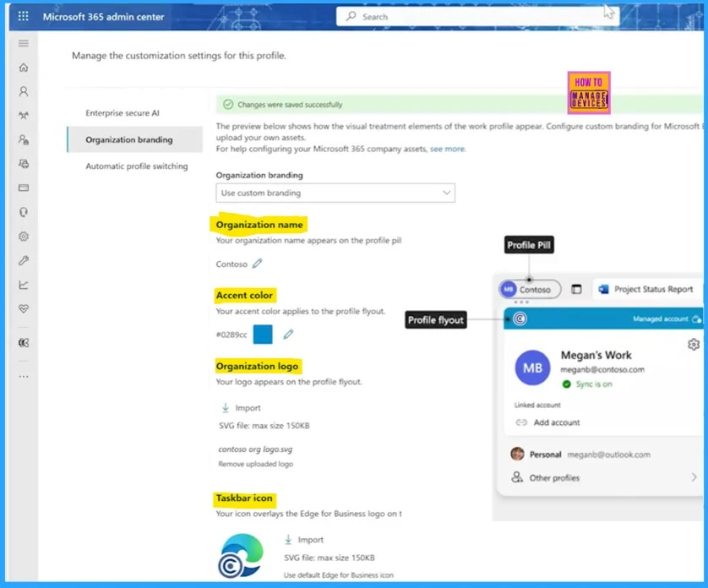The width and height of the screenshot is (708, 588).
Task: Import a taskbar icon SVG
Action: pyautogui.click(x=304, y=540)
